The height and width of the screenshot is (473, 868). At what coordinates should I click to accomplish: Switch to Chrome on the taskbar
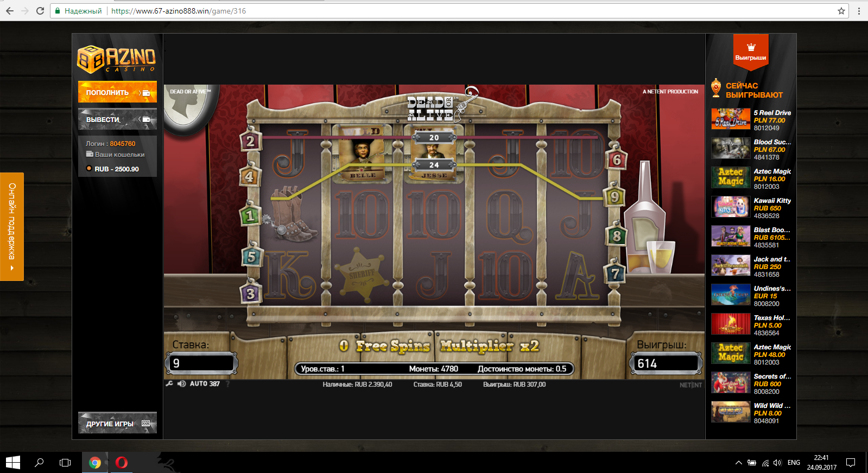click(95, 463)
